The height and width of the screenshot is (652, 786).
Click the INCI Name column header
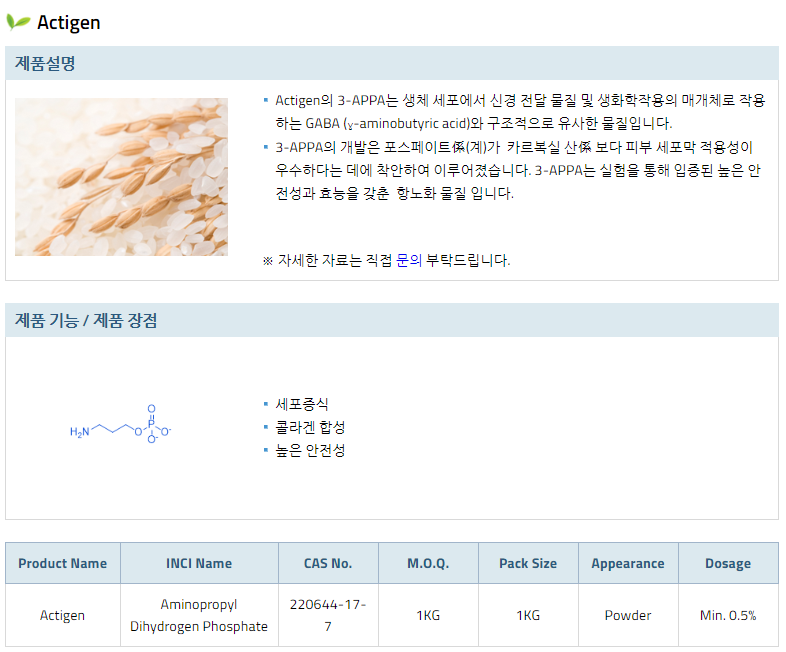[x=199, y=563]
